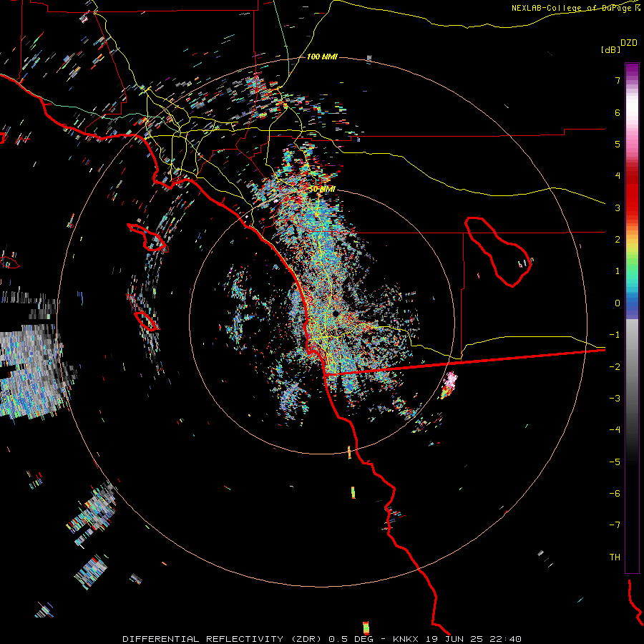Click the scale label -2
Image resolution: width=644 pixels, height=644 pixels.
tap(615, 366)
